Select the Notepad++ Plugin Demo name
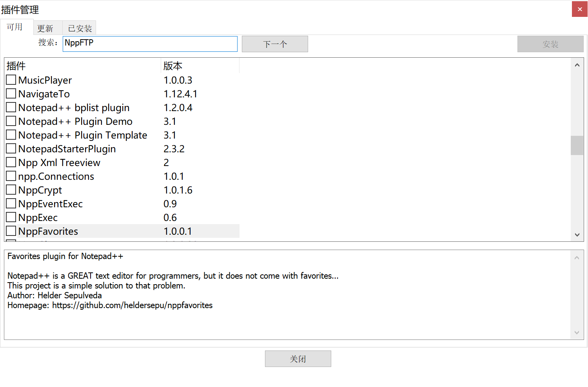The image size is (588, 387). [75, 121]
